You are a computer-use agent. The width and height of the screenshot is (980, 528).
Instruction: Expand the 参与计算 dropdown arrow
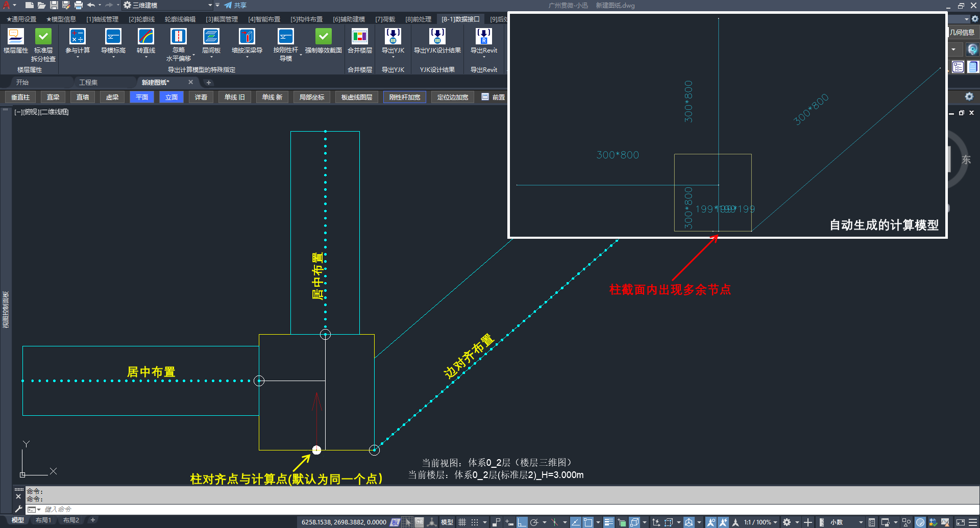(x=78, y=57)
